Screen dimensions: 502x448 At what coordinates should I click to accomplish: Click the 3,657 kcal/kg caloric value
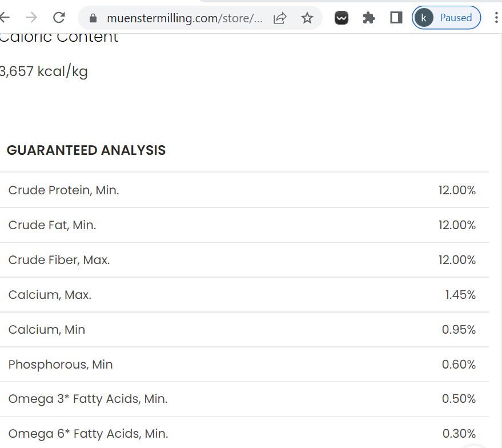click(x=44, y=71)
